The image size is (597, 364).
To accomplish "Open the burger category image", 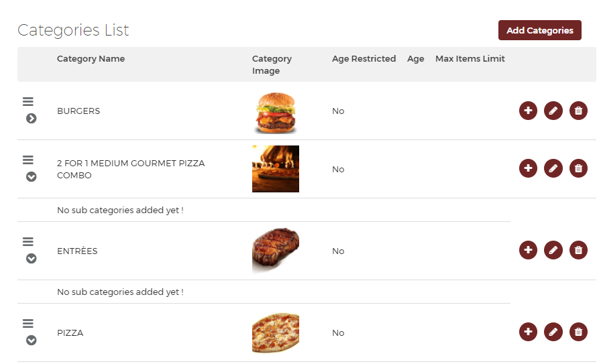I will tap(276, 113).
